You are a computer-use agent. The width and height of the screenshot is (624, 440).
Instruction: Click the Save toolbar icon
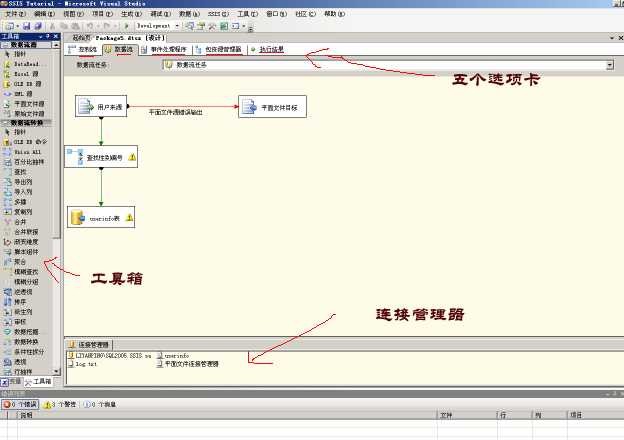26,26
